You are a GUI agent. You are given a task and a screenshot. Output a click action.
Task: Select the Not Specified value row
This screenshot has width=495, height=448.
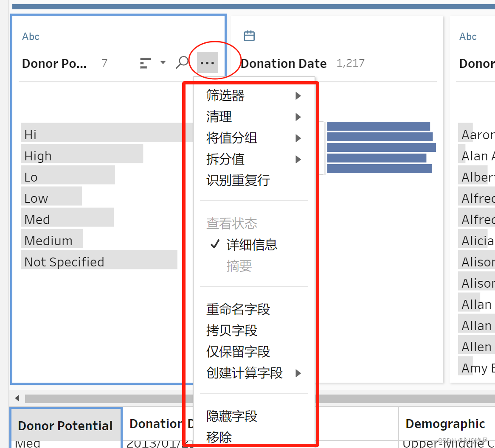[99, 260]
